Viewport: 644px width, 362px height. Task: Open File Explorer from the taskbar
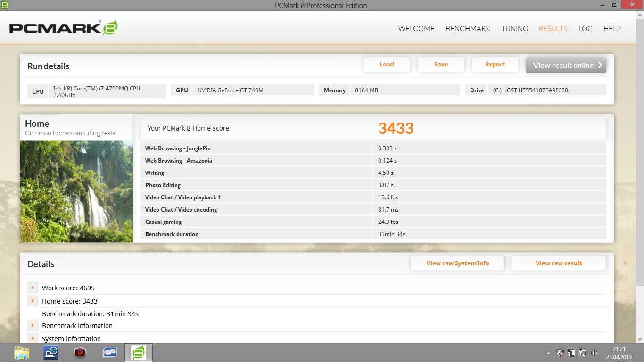click(22, 353)
